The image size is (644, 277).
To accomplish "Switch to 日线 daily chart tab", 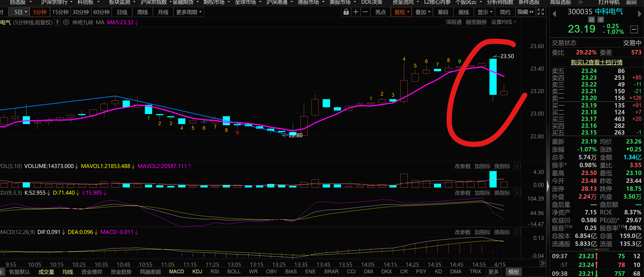I will (x=122, y=12).
